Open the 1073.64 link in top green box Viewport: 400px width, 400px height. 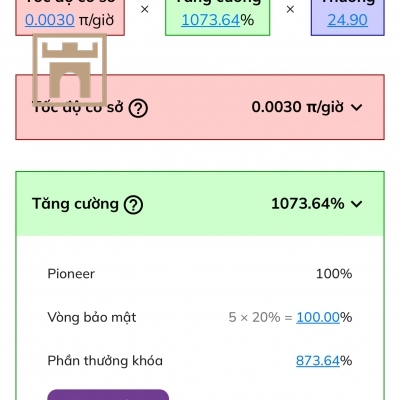(x=211, y=20)
